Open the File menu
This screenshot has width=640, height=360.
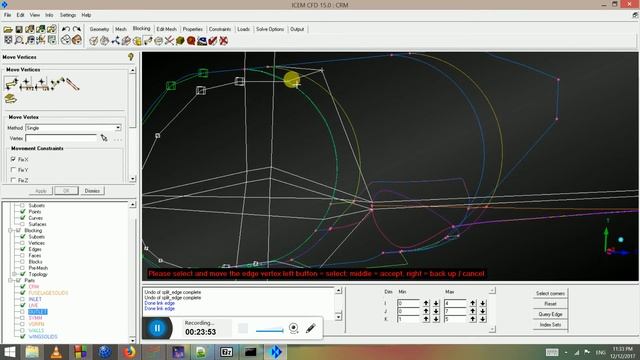(x=7, y=15)
